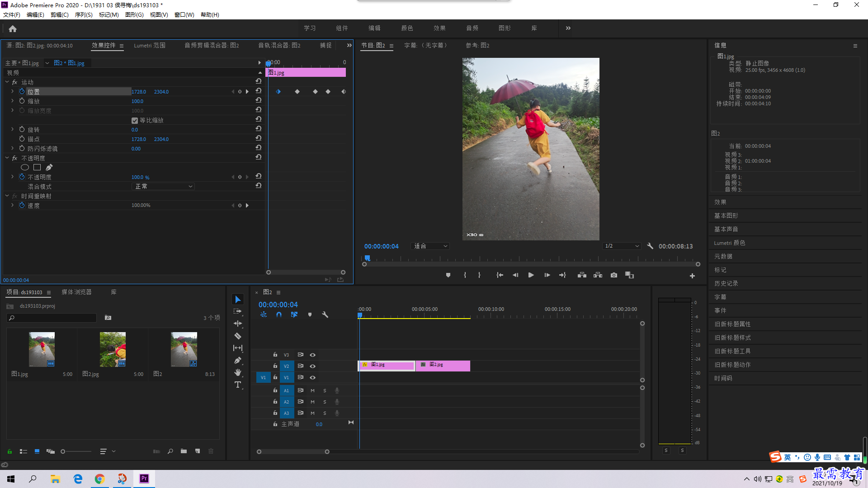Click the Home icon
Image resolution: width=868 pixels, height=488 pixels.
pyautogui.click(x=13, y=28)
